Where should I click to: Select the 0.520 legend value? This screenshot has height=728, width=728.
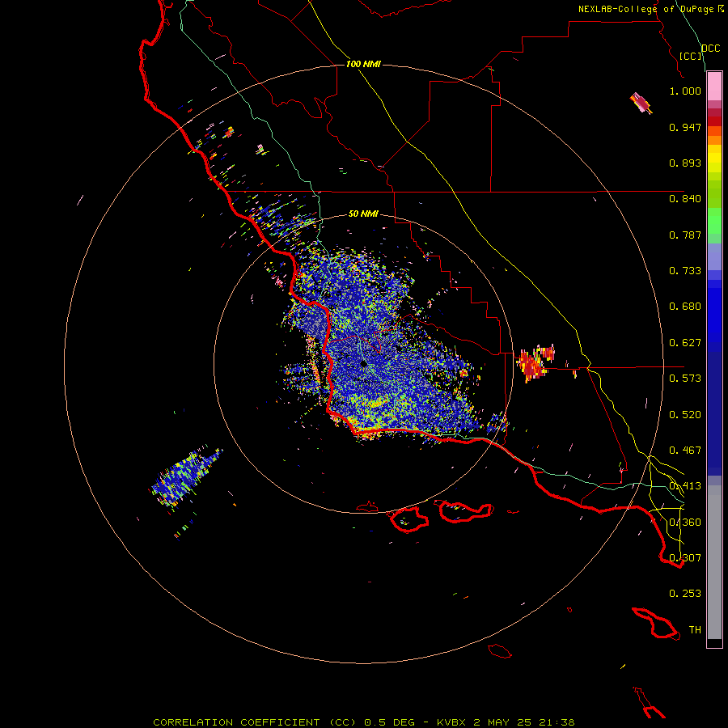685,415
